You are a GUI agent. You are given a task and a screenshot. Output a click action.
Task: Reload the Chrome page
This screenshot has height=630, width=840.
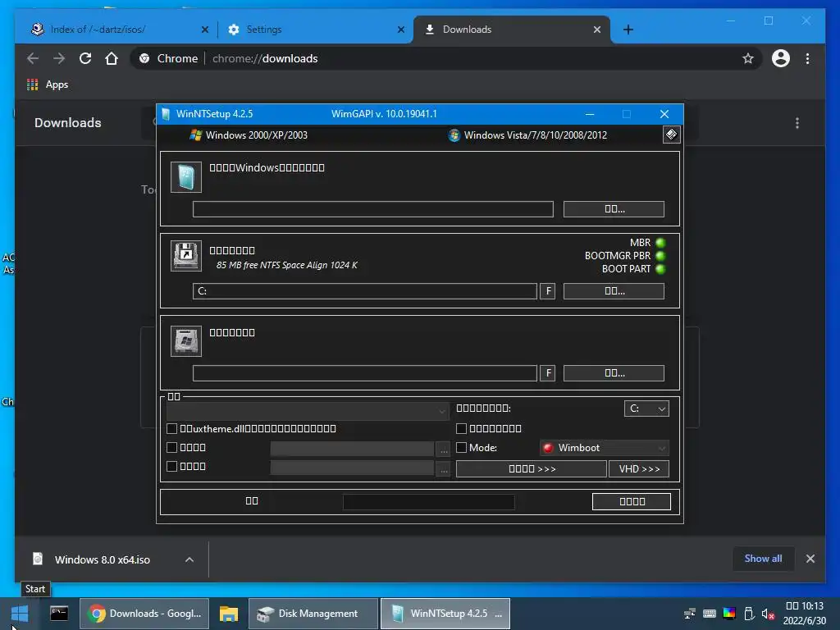click(x=85, y=58)
